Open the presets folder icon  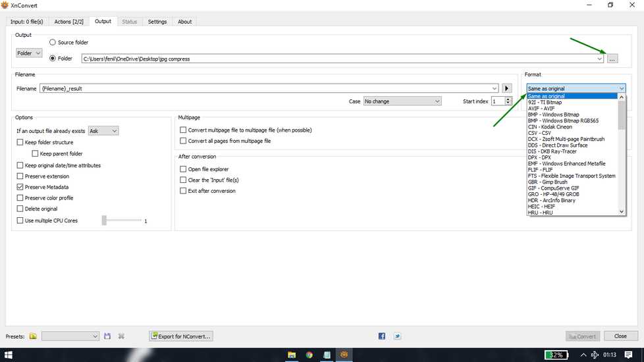coord(33,336)
